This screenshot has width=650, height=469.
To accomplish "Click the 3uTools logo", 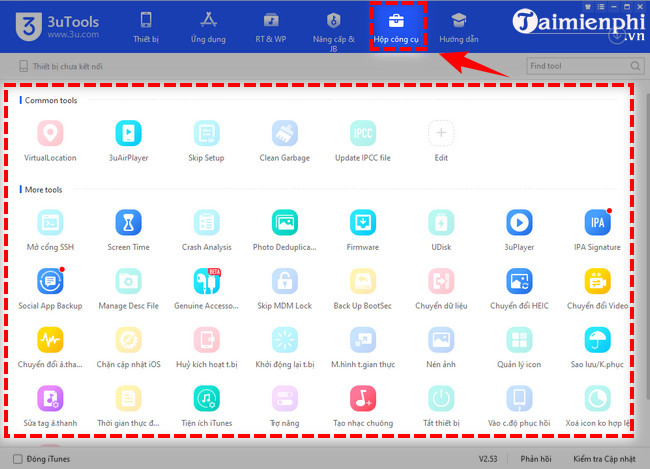I will (57, 27).
